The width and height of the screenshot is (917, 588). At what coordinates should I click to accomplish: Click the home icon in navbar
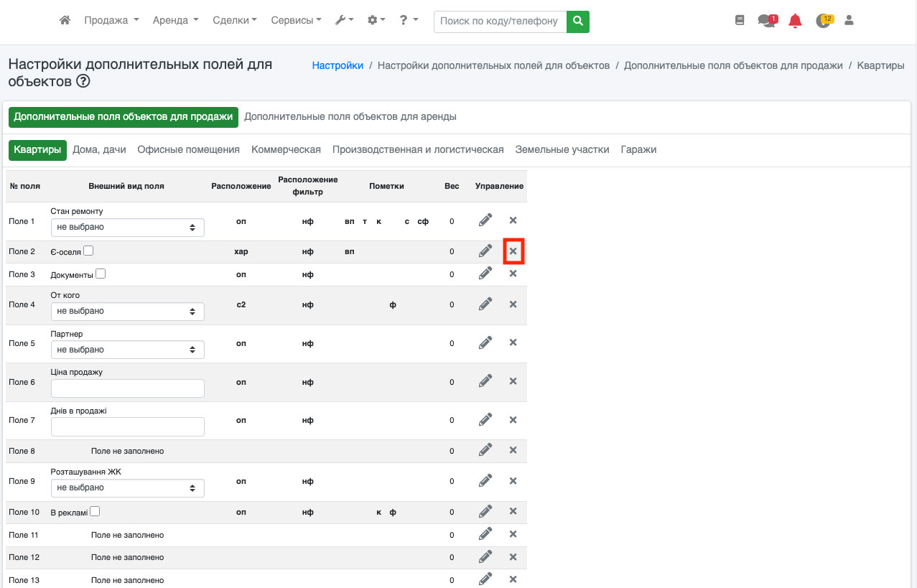click(x=65, y=21)
